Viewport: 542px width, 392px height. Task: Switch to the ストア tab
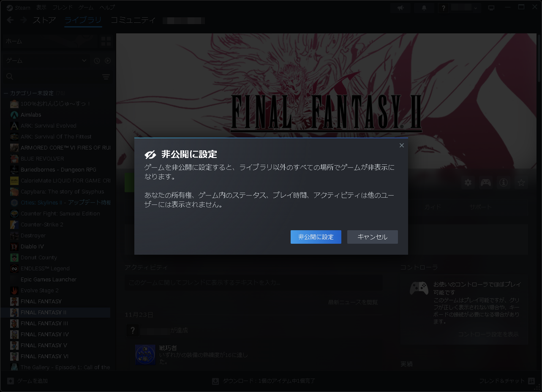click(44, 20)
